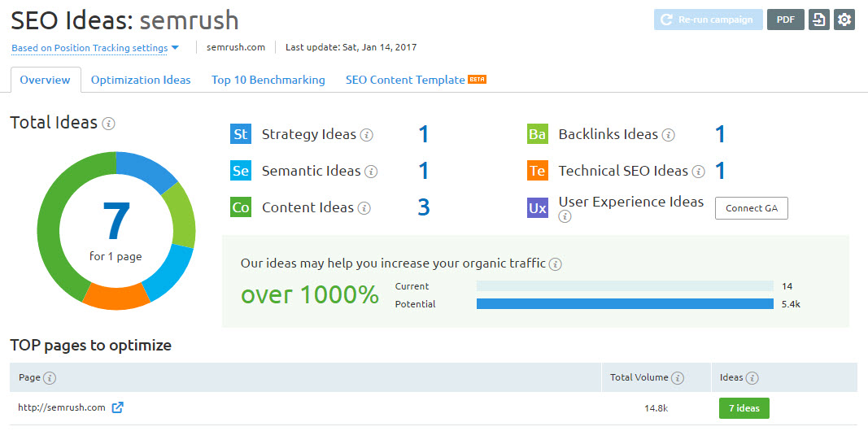Click the Backlinks Ideas count 1
The image size is (868, 431).
point(720,134)
